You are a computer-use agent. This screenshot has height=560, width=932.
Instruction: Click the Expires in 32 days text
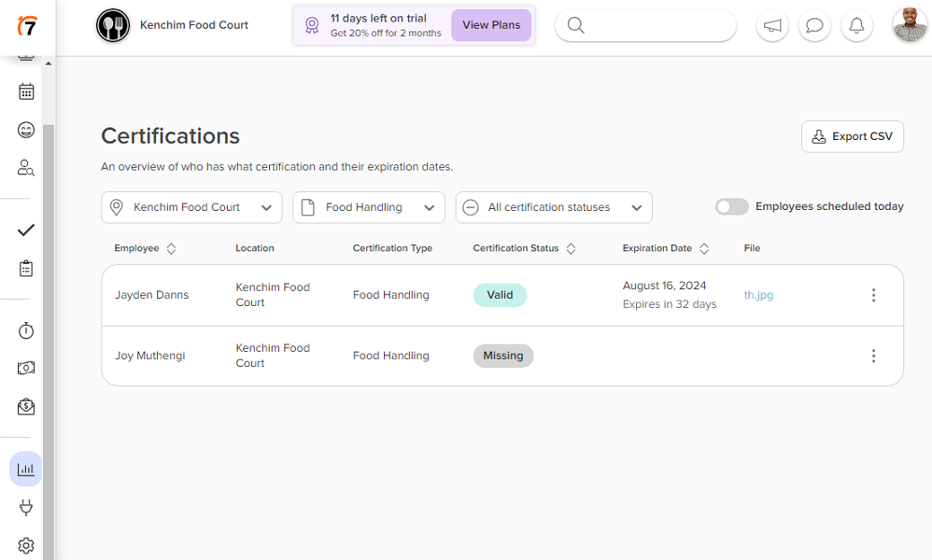coord(670,304)
